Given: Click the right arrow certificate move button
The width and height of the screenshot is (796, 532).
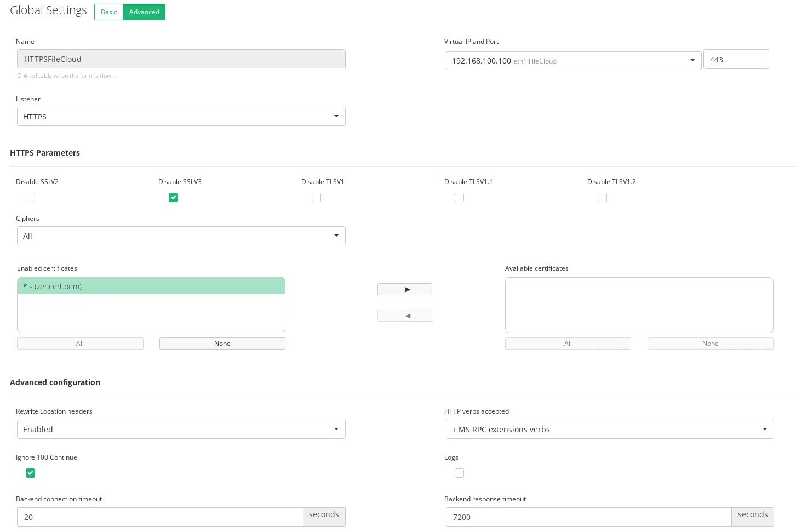Looking at the screenshot, I should click(404, 289).
